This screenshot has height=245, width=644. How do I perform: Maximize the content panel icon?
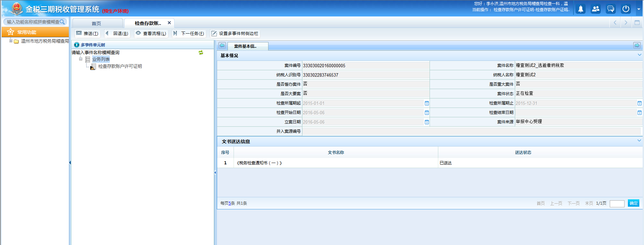coord(637,23)
